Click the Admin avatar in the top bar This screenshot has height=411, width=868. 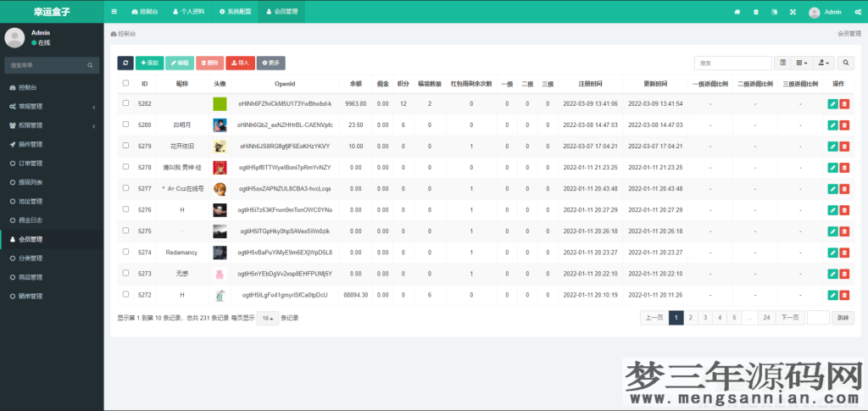coord(814,12)
